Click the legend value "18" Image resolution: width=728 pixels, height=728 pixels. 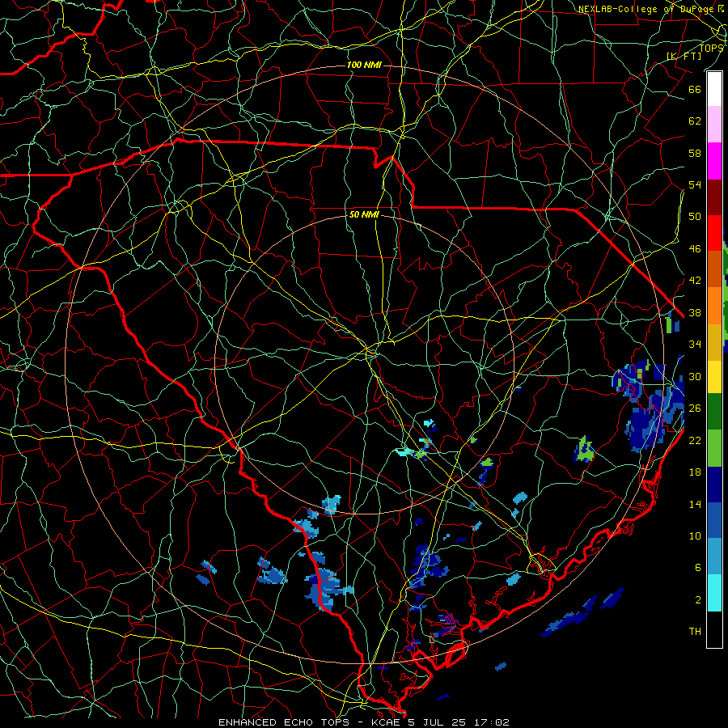coord(695,472)
